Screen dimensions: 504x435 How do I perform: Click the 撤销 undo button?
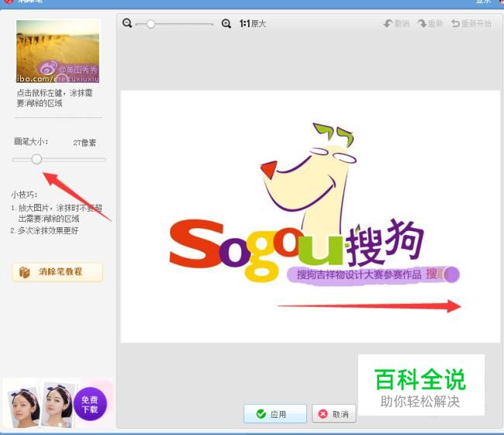tap(397, 23)
